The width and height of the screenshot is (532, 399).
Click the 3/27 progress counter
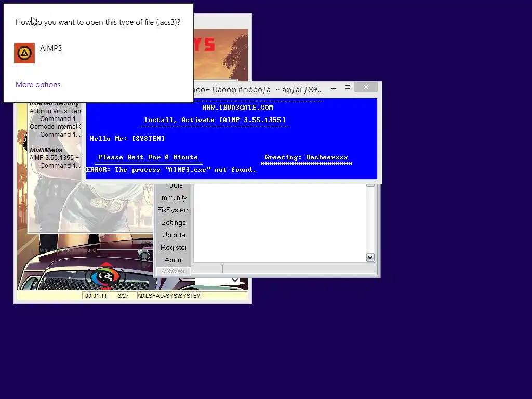[x=123, y=296]
